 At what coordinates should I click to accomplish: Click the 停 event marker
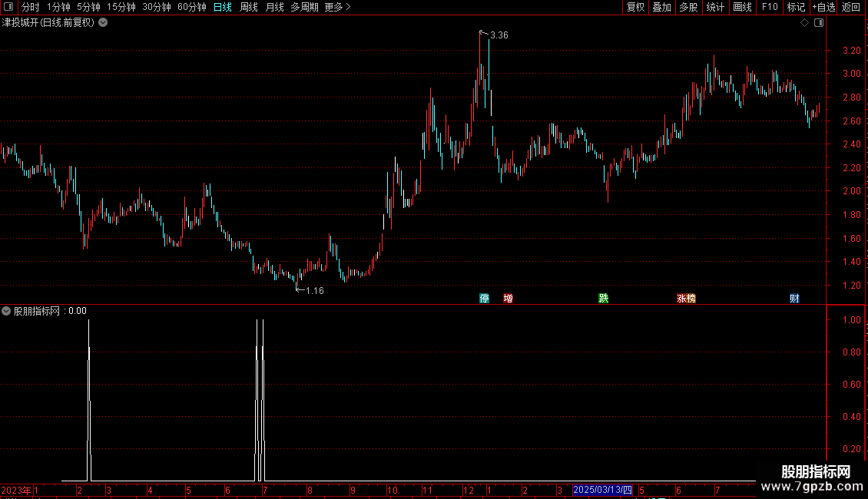485,298
